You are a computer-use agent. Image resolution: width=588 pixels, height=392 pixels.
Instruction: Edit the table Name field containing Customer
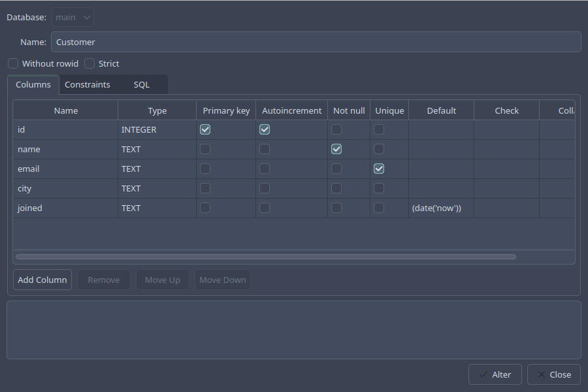pos(316,42)
